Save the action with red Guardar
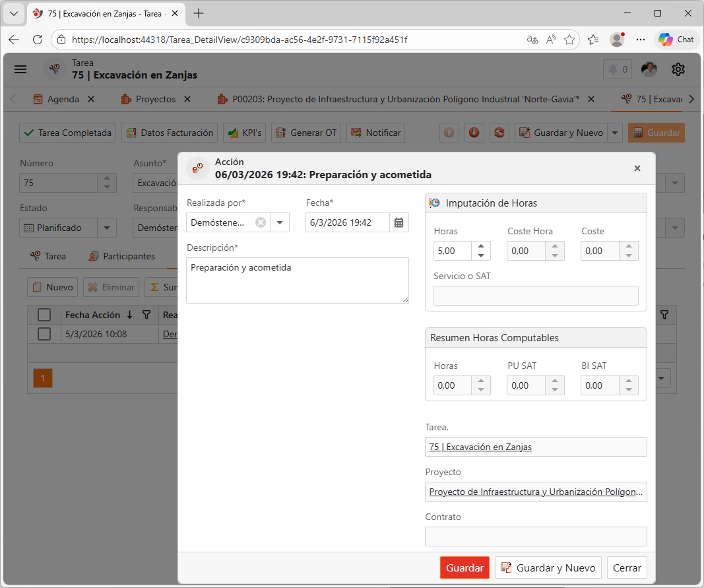Screen dimensions: 704x588 click(464, 568)
